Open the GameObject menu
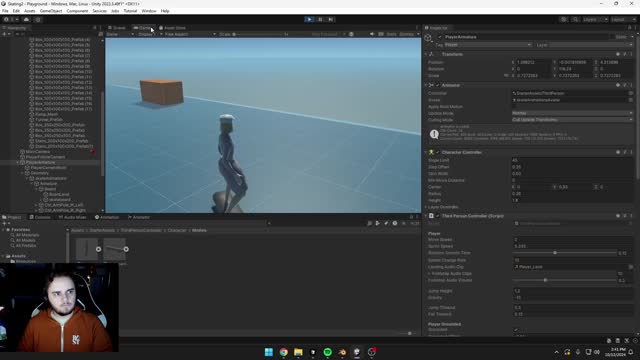 [x=51, y=11]
